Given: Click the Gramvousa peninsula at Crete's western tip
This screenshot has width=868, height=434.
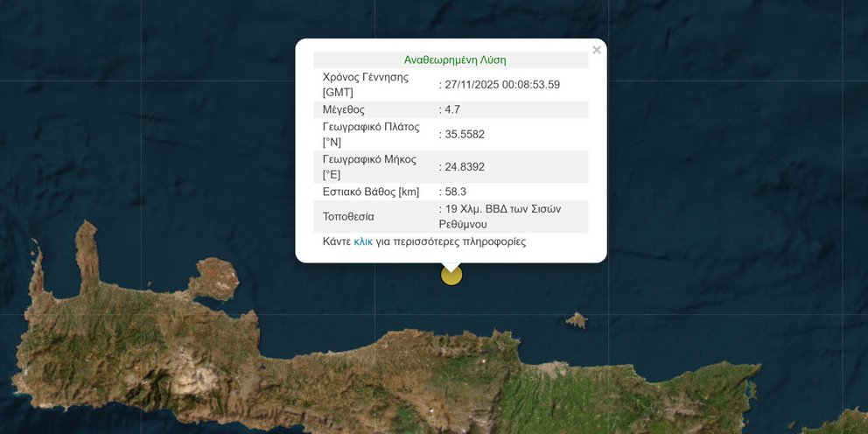Looking at the screenshot, I should pos(37,269).
